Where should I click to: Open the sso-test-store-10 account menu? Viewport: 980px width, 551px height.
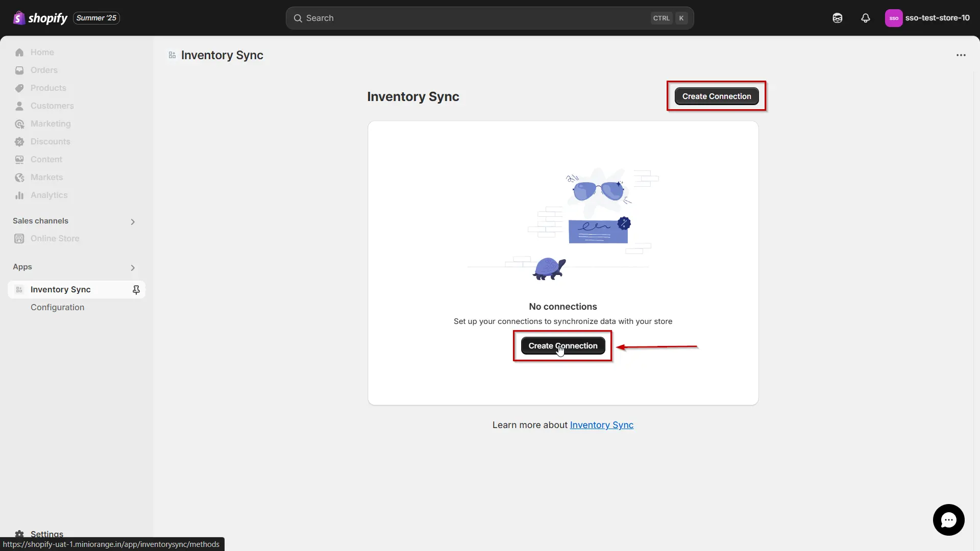[x=927, y=18]
